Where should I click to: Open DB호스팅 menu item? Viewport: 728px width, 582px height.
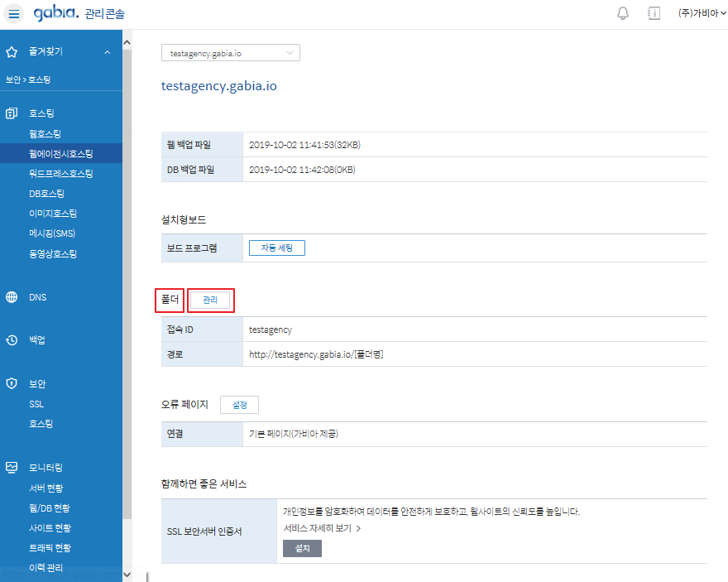click(x=46, y=194)
